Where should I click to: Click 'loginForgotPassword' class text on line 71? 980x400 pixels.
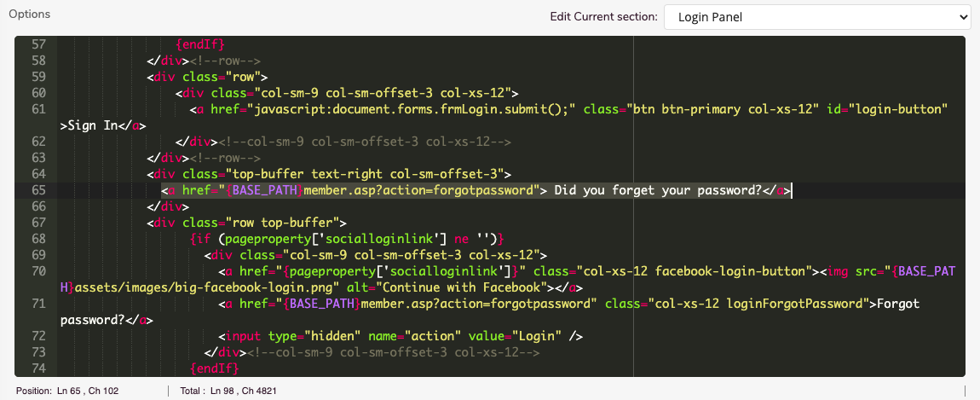(796, 304)
